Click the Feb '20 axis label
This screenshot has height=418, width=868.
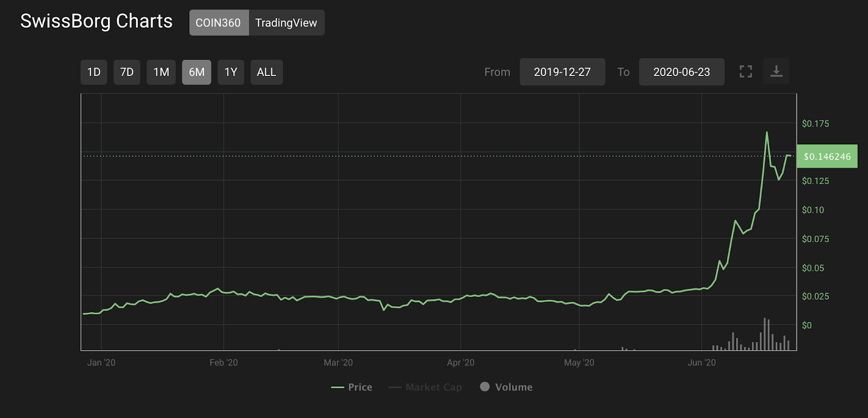pyautogui.click(x=224, y=363)
